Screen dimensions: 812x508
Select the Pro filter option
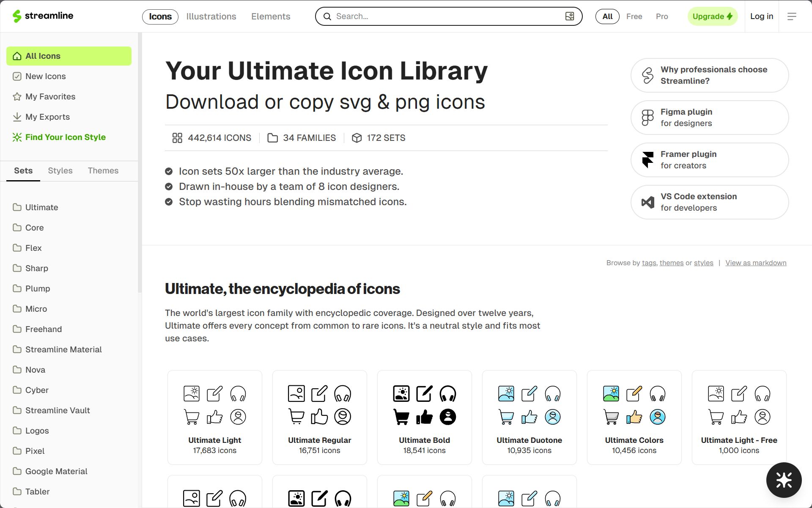click(662, 16)
